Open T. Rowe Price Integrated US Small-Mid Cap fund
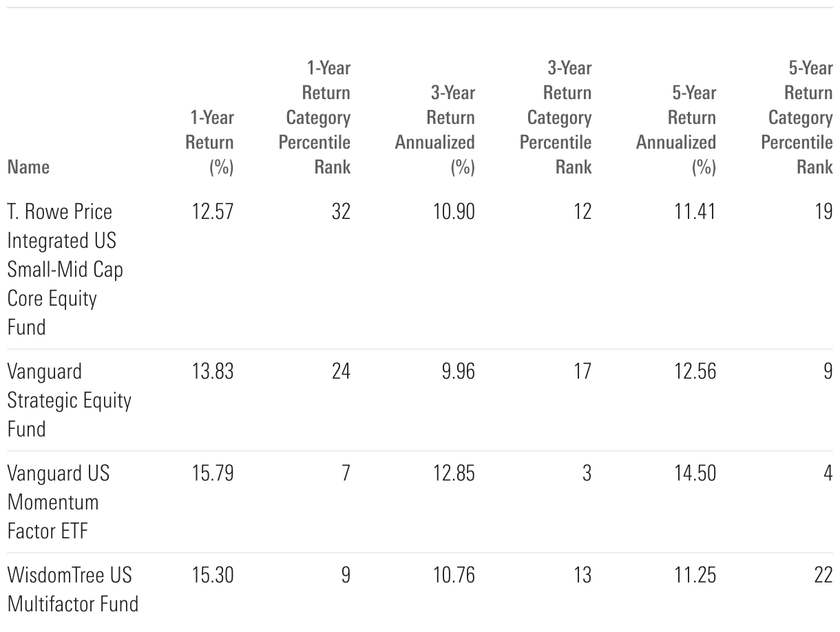840x632 pixels. click(x=65, y=268)
